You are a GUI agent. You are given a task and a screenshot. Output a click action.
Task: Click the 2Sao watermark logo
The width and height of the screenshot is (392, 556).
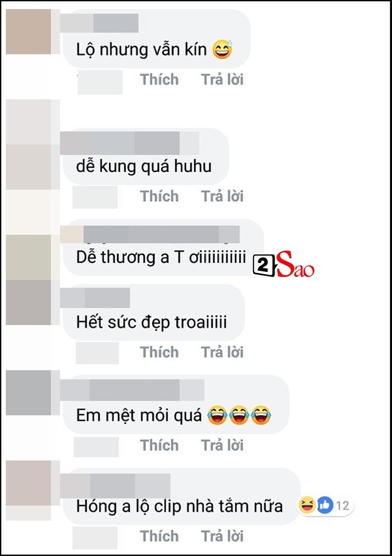point(283,265)
